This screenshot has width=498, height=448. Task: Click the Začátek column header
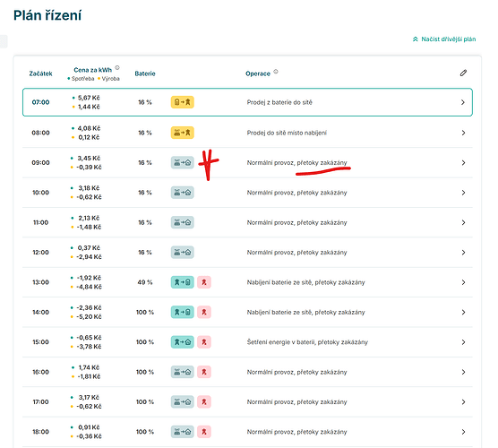[x=40, y=73]
